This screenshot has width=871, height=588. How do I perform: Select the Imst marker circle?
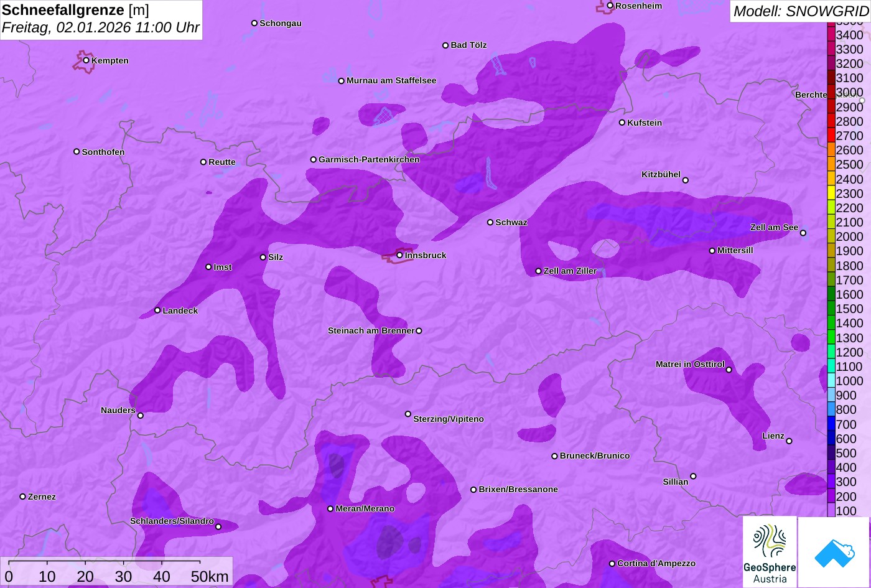[x=208, y=267]
